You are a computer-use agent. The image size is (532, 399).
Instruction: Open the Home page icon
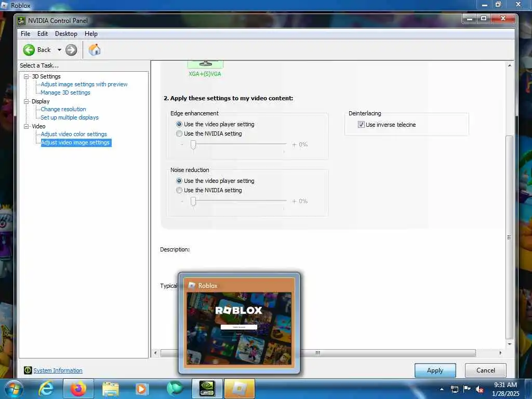(95, 50)
